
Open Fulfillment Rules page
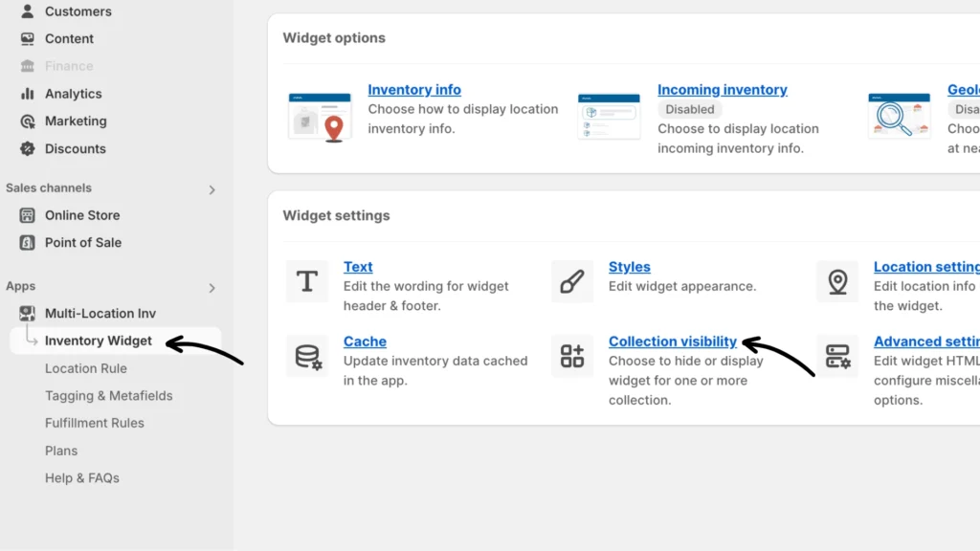pyautogui.click(x=95, y=423)
